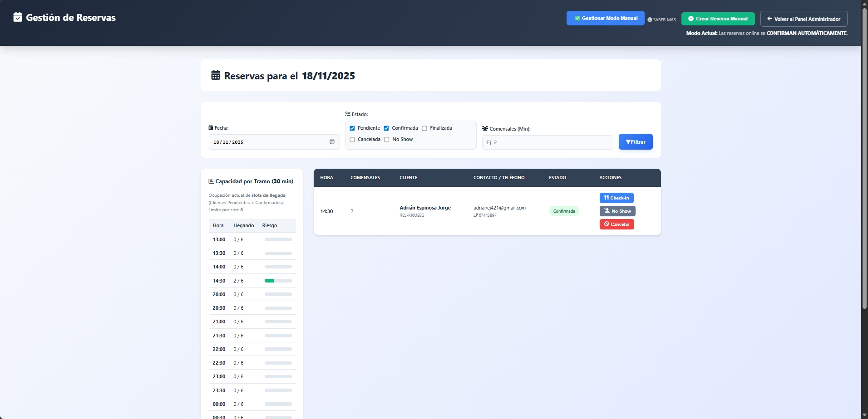Open Crear Reserva Manual
This screenshot has width=868, height=419.
718,19
